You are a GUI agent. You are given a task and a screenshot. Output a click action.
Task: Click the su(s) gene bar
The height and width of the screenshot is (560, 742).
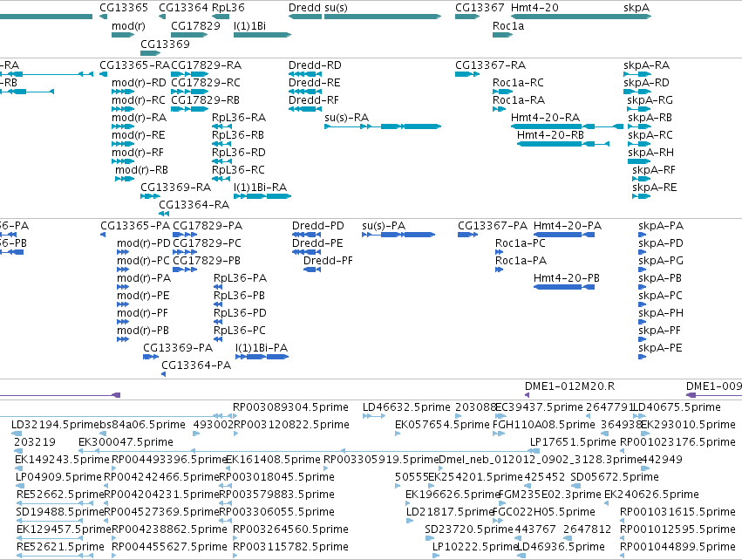click(383, 17)
